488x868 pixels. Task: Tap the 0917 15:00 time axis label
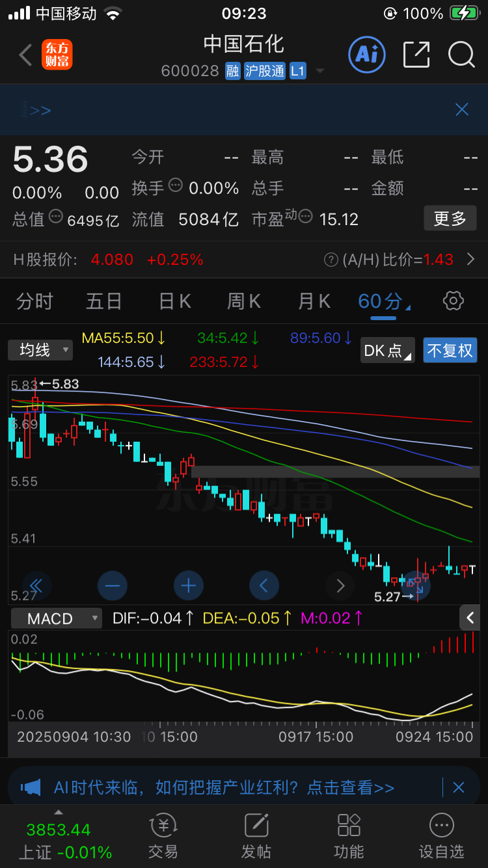pos(316,737)
